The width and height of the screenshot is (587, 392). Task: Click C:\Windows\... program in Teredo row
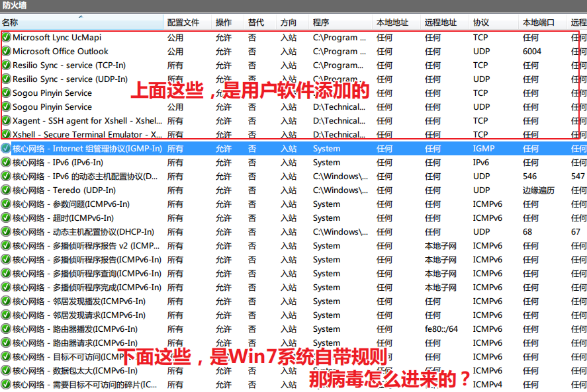[x=341, y=190]
